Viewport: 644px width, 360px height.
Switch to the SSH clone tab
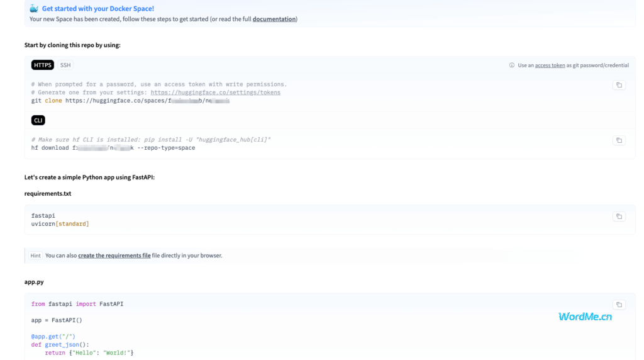point(65,65)
